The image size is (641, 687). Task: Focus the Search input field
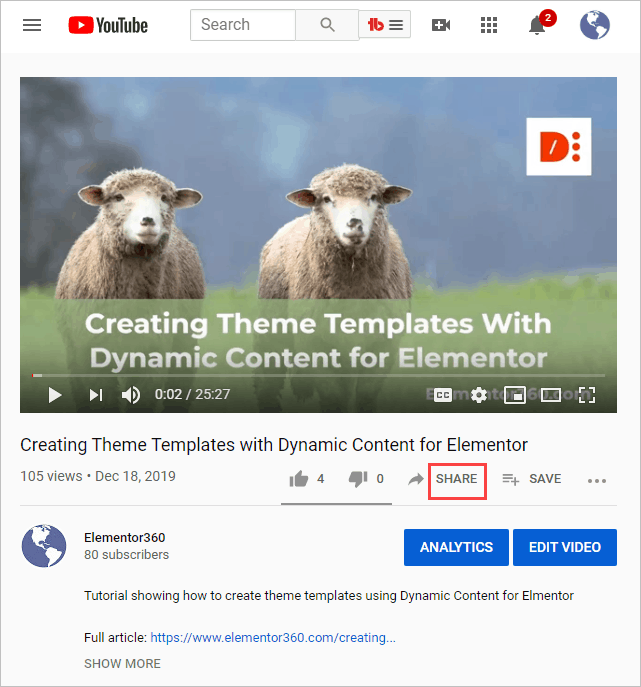(243, 25)
